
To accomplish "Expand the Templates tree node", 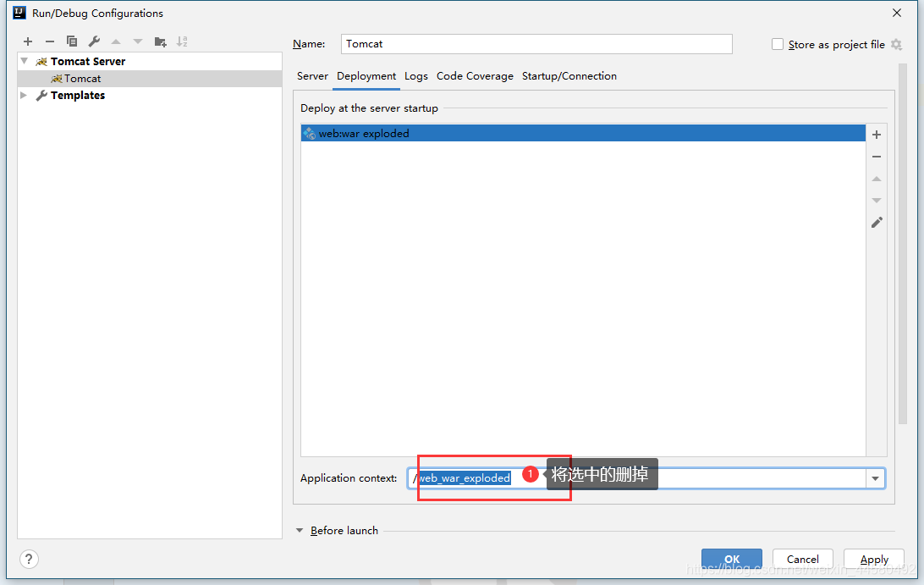I will point(24,95).
